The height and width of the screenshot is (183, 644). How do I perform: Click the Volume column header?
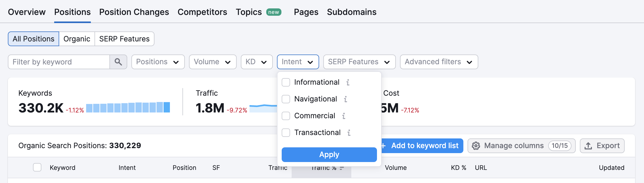click(x=396, y=168)
